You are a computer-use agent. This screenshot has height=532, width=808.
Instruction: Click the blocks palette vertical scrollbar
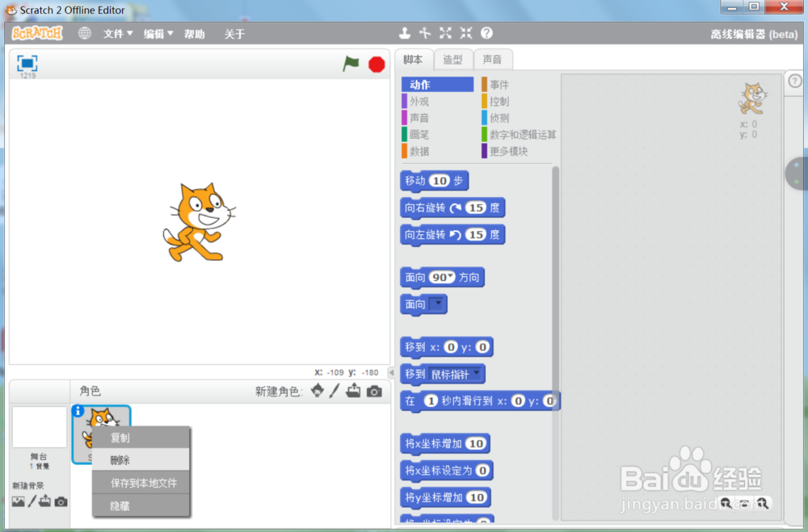coord(556,342)
